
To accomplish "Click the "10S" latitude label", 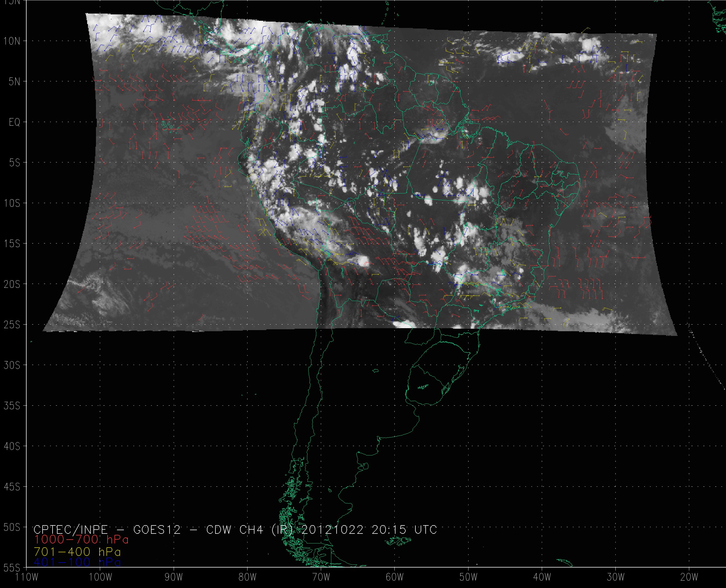I will [x=12, y=203].
